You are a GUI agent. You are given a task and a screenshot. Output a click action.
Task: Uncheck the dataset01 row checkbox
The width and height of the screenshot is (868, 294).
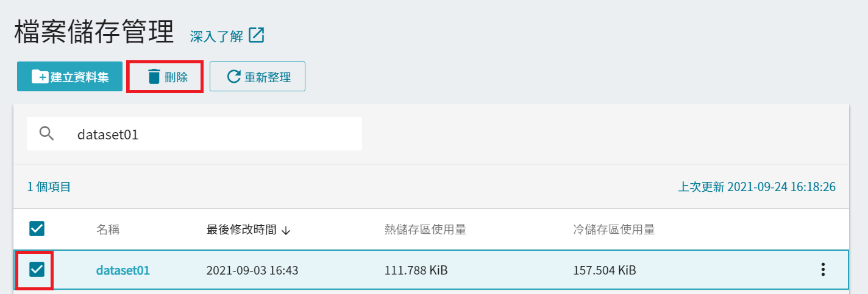point(37,269)
